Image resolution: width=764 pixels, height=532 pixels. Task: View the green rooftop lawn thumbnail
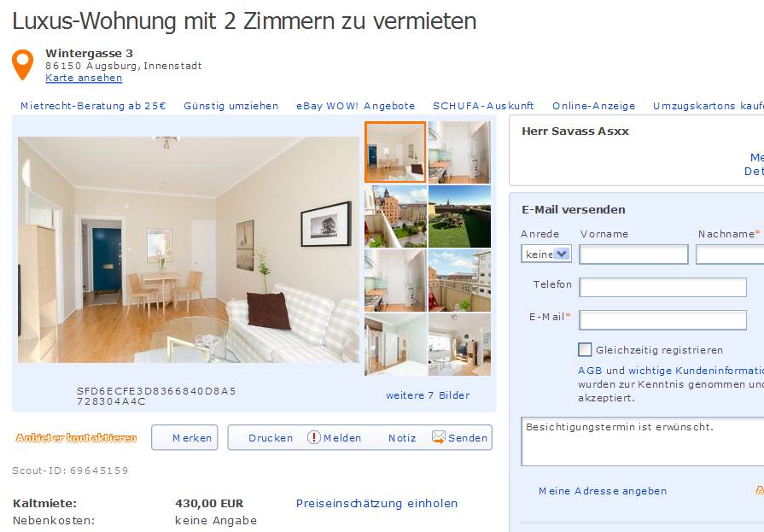click(459, 217)
